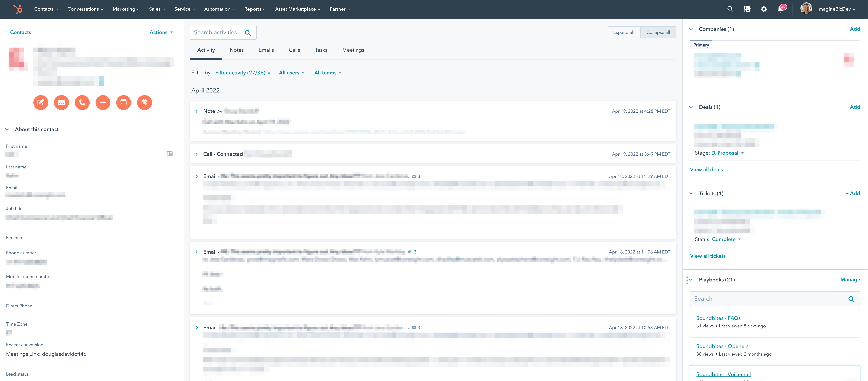868x381 pixels.
Task: Open the plus icon to create an activity
Action: [103, 102]
